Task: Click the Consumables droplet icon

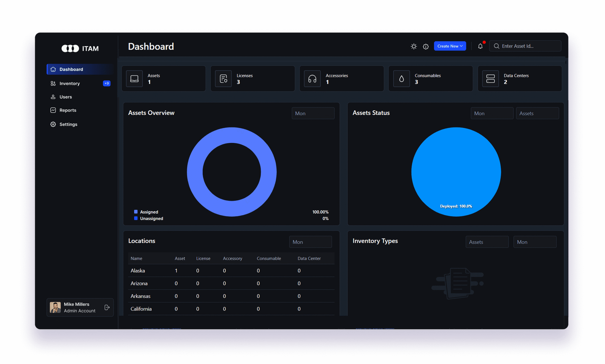Action: (x=402, y=79)
